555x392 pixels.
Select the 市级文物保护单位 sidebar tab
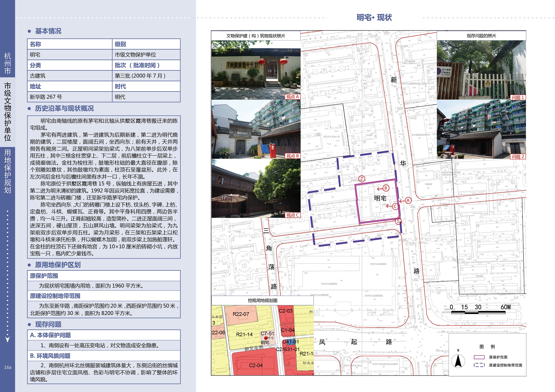(7, 112)
